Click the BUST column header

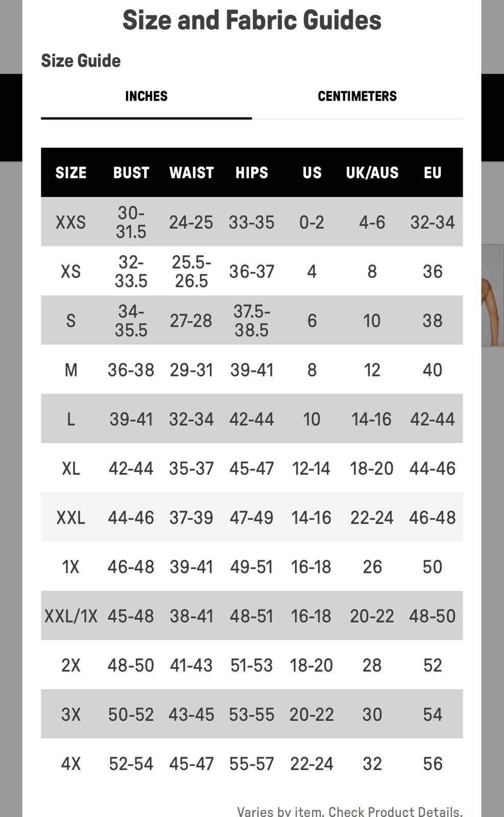pyautogui.click(x=131, y=173)
